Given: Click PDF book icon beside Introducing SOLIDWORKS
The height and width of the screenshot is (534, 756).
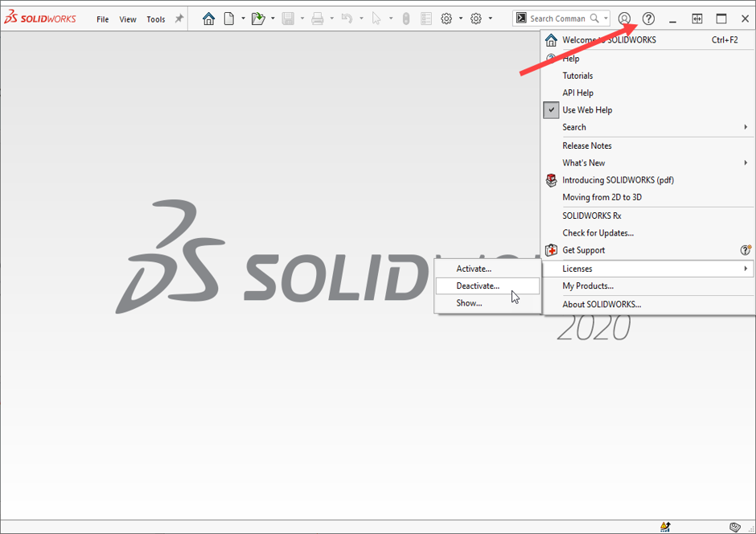Looking at the screenshot, I should tap(551, 180).
